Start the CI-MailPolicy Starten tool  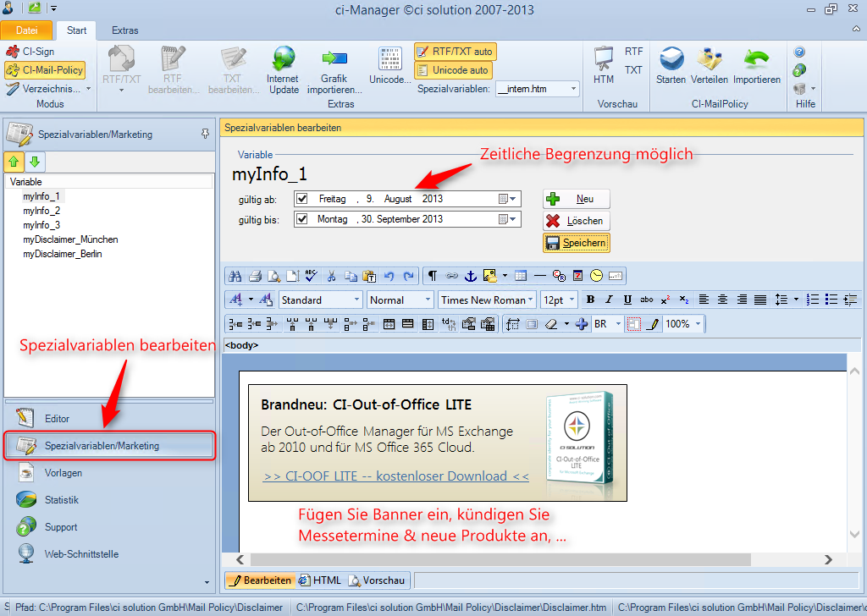point(671,68)
